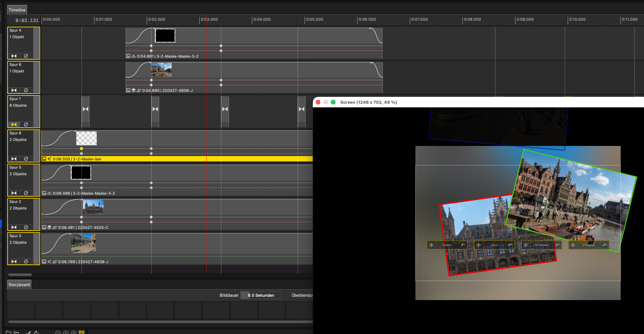Click the refresh arrow icon at bottom
Image resolution: width=644 pixels, height=334 pixels.
(x=36, y=332)
